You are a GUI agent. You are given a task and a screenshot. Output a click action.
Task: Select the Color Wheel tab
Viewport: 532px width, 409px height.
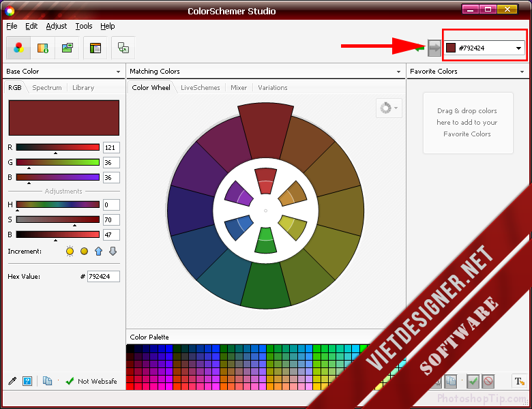(151, 87)
